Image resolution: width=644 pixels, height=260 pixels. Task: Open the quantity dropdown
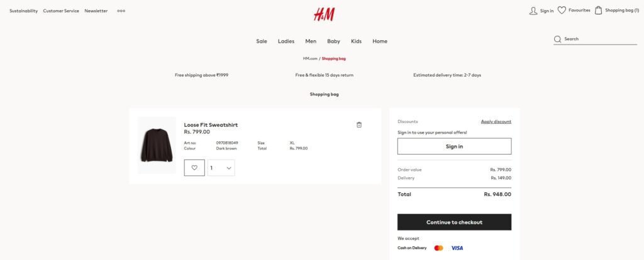[x=221, y=168]
